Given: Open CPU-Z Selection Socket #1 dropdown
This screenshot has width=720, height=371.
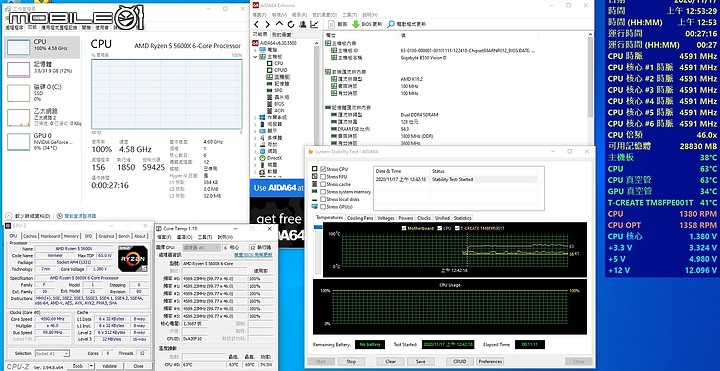Looking at the screenshot, I should coord(52,354).
